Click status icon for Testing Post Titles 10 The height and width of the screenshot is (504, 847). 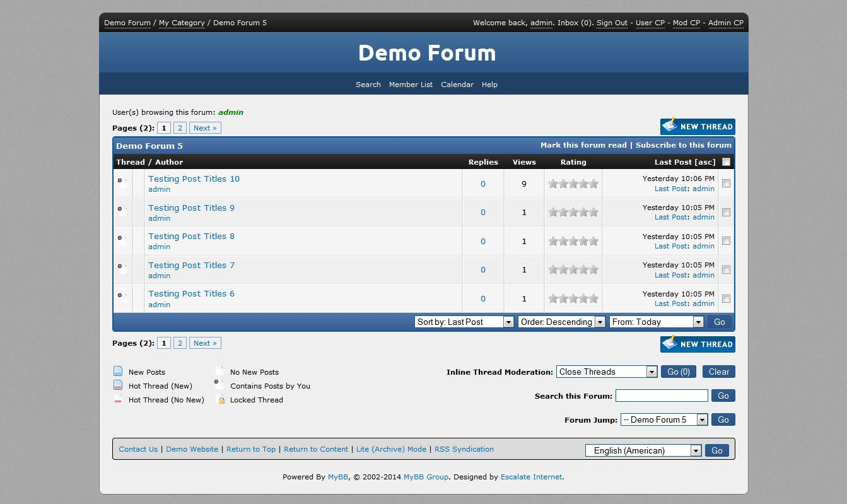pos(122,184)
